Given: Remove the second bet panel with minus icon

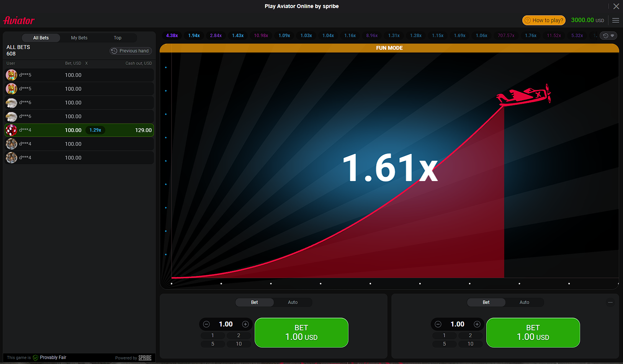Looking at the screenshot, I should 610,302.
